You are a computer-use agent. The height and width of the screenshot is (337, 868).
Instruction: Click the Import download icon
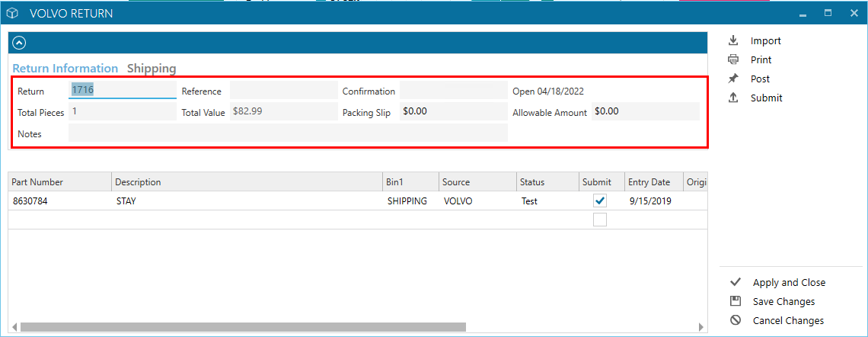click(x=733, y=40)
